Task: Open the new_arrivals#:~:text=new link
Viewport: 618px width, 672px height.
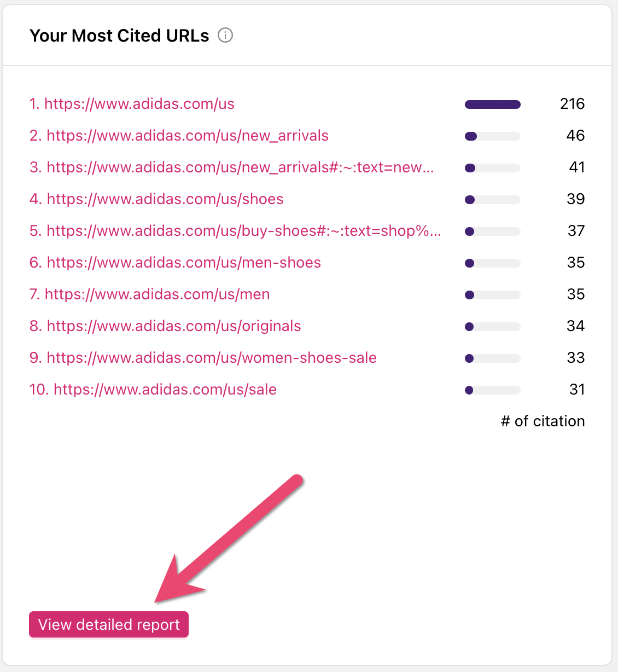Action: (x=231, y=167)
